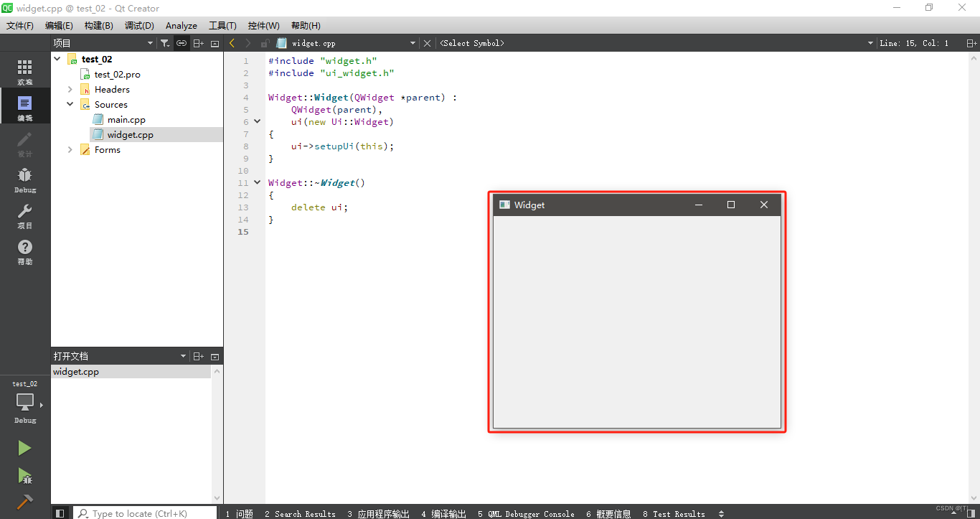Viewport: 980px width, 519px height.
Task: Collapse the Sources folder
Action: coord(70,105)
